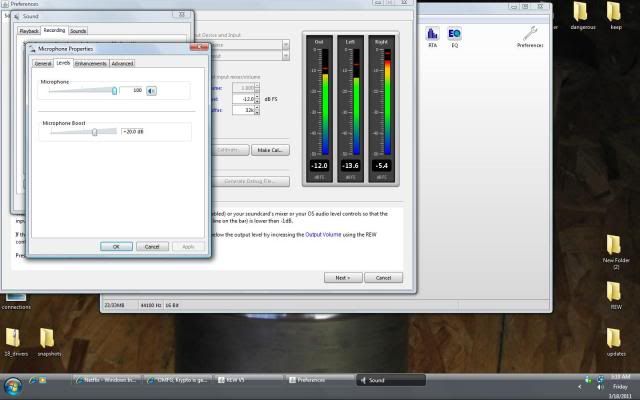Image resolution: width=640 pixels, height=400 pixels.
Task: Open the Enhancements tab
Action: click(91, 64)
